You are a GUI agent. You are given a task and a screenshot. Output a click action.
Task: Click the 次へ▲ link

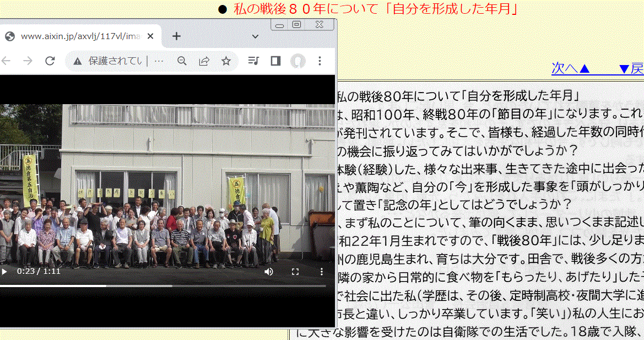571,68
